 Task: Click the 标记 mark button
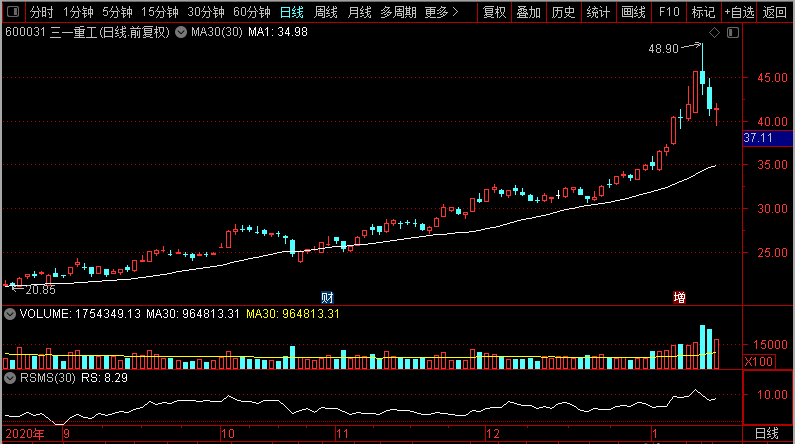[703, 12]
